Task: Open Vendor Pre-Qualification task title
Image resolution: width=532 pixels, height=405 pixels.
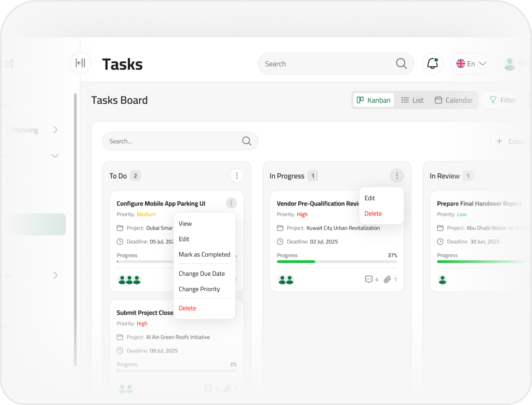Action: click(x=318, y=204)
